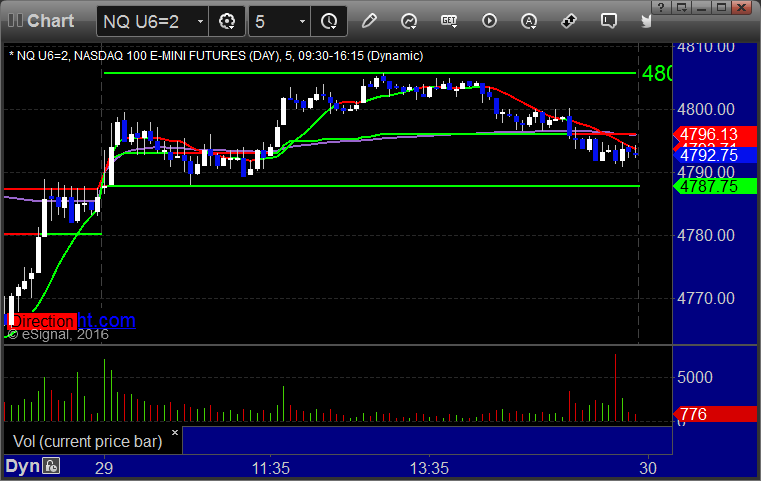The width and height of the screenshot is (761, 481).
Task: Open the alerts circled-A icon
Action: coord(529,21)
